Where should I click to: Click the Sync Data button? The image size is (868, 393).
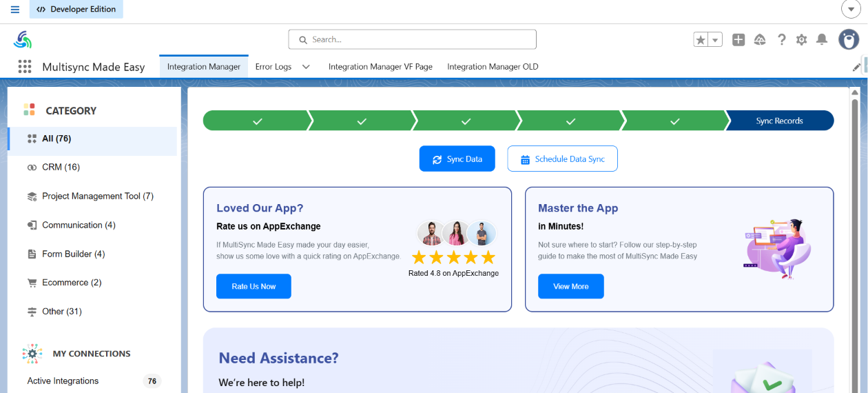[457, 159]
